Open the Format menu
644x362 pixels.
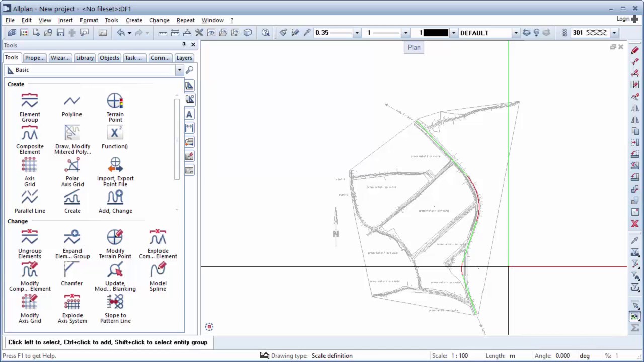(x=89, y=20)
